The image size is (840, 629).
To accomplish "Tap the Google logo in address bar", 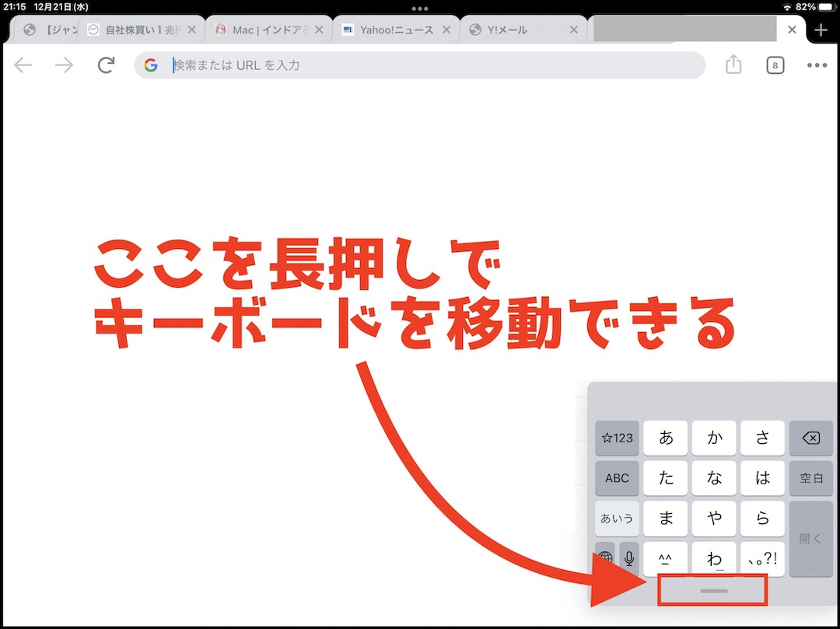I will [151, 65].
